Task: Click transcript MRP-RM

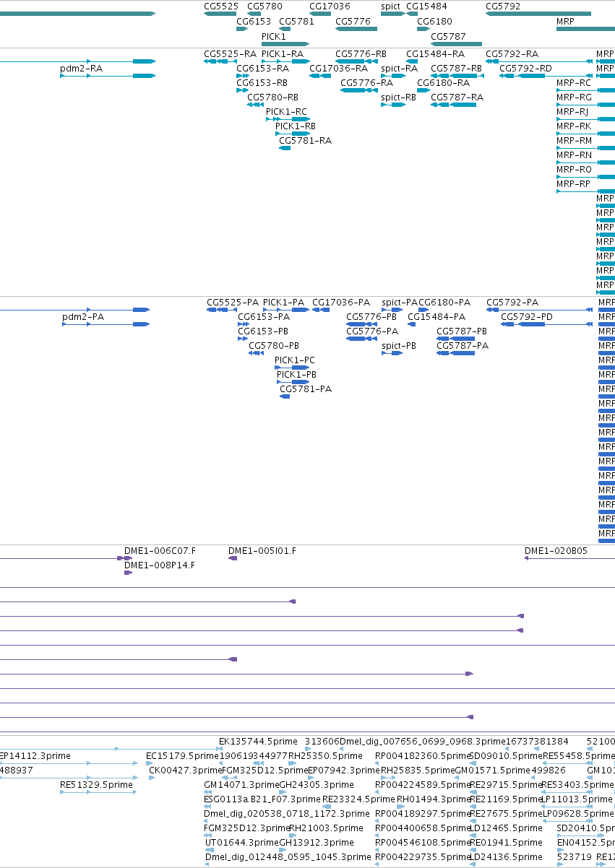Action: point(574,141)
